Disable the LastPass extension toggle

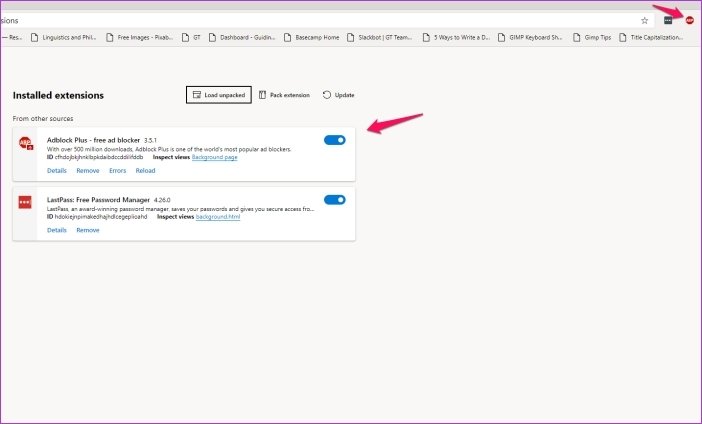(x=335, y=200)
